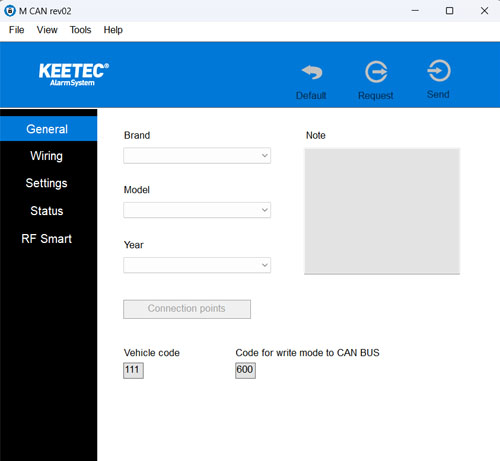Viewport: 500px width, 461px height.
Task: Click the M CAN app title icon
Action: tap(10, 11)
